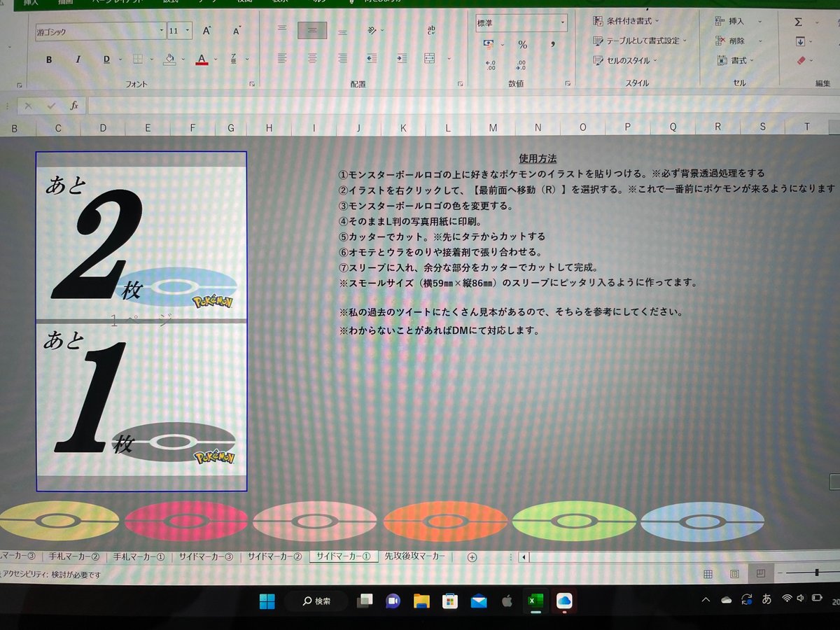Toggle bold formatting with the B button
This screenshot has height=630, width=840.
click(49, 59)
